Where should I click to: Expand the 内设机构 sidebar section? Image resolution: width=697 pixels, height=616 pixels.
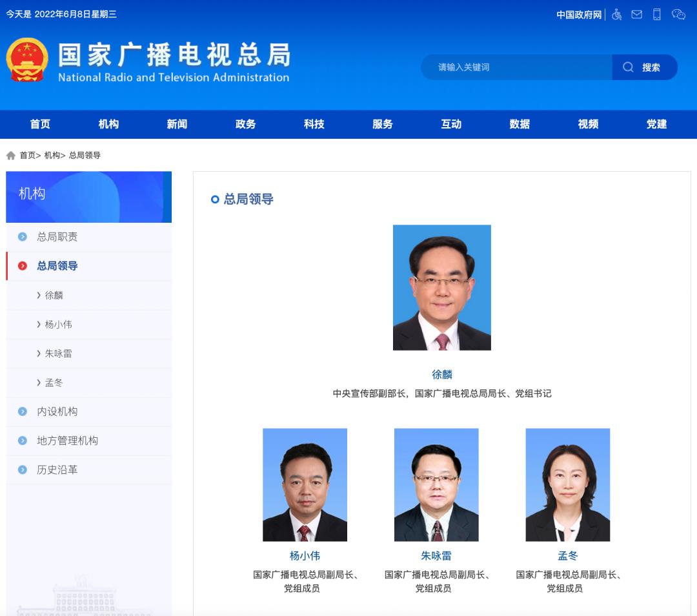click(57, 411)
